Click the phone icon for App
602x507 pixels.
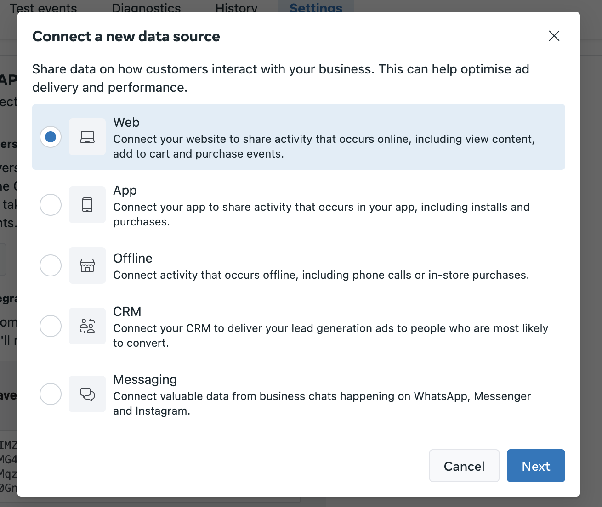click(x=87, y=205)
